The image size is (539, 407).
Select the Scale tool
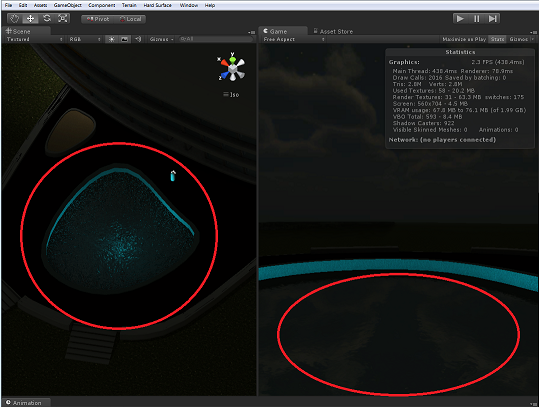click(63, 19)
